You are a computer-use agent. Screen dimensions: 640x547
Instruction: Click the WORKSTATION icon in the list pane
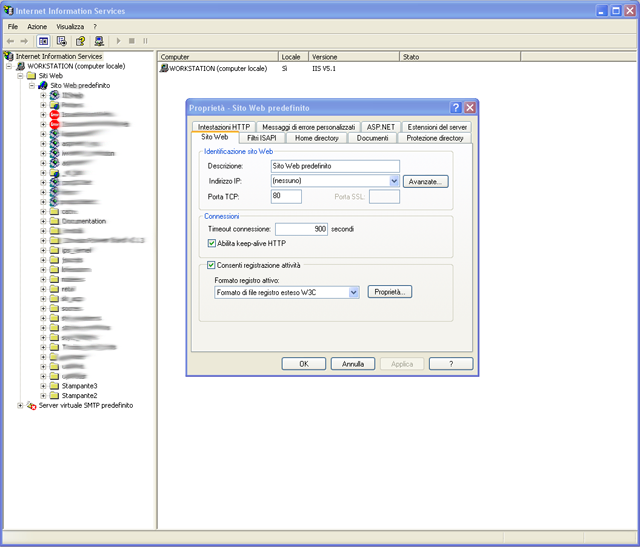pos(164,68)
